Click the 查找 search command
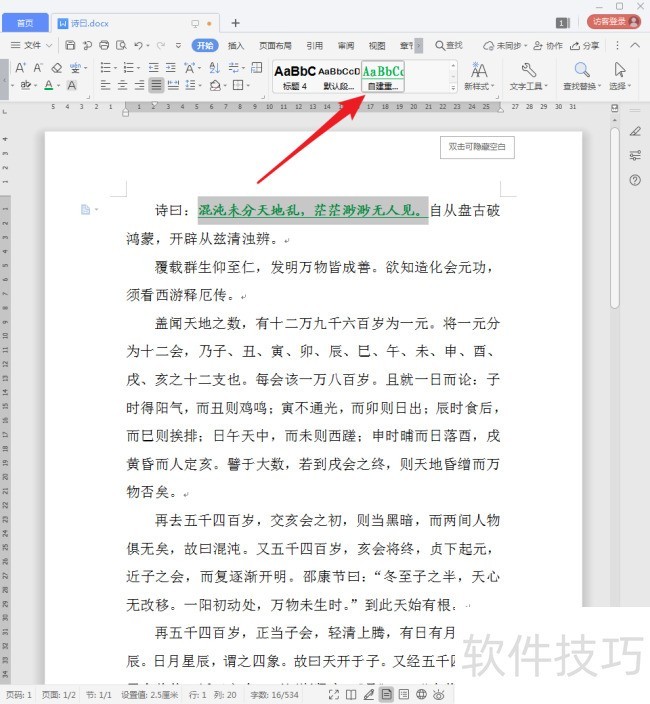 pyautogui.click(x=449, y=45)
